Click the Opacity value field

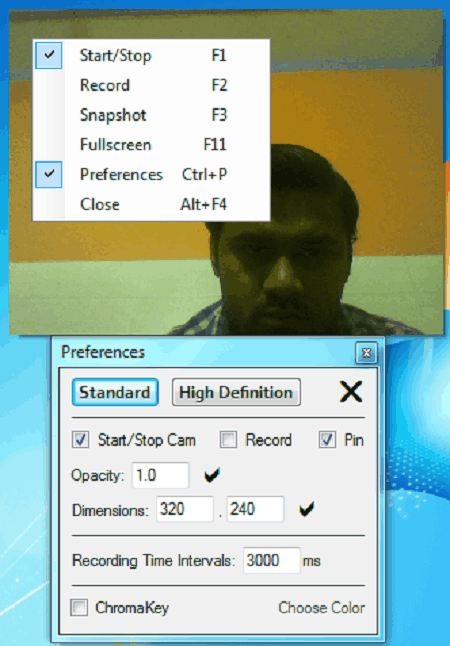pos(160,475)
